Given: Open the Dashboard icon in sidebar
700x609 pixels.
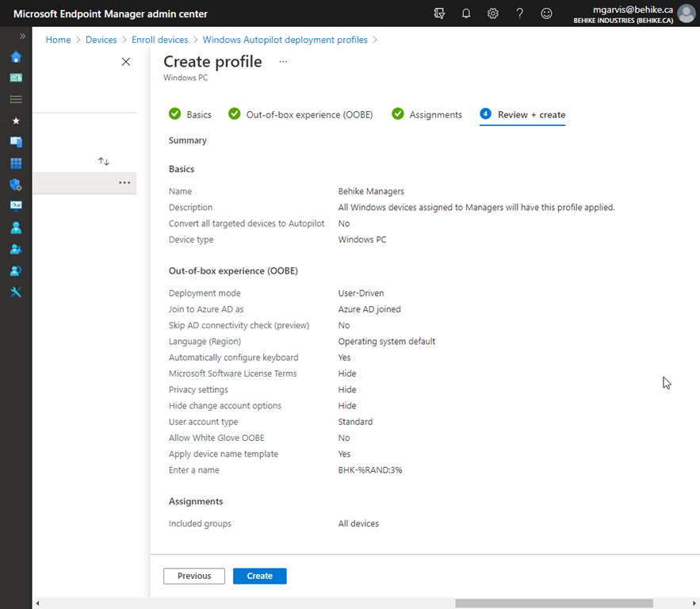Looking at the screenshot, I should click(x=15, y=77).
